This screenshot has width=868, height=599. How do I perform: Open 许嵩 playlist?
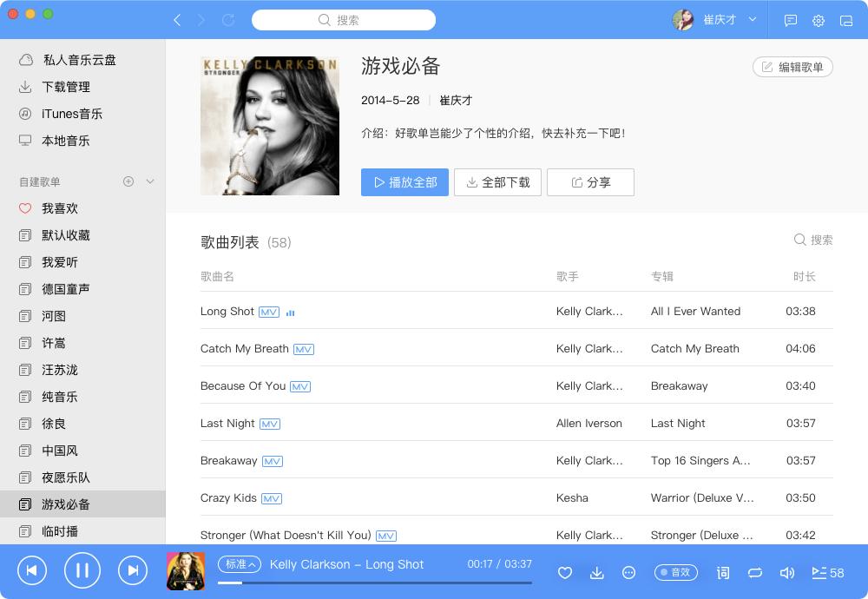pos(82,343)
